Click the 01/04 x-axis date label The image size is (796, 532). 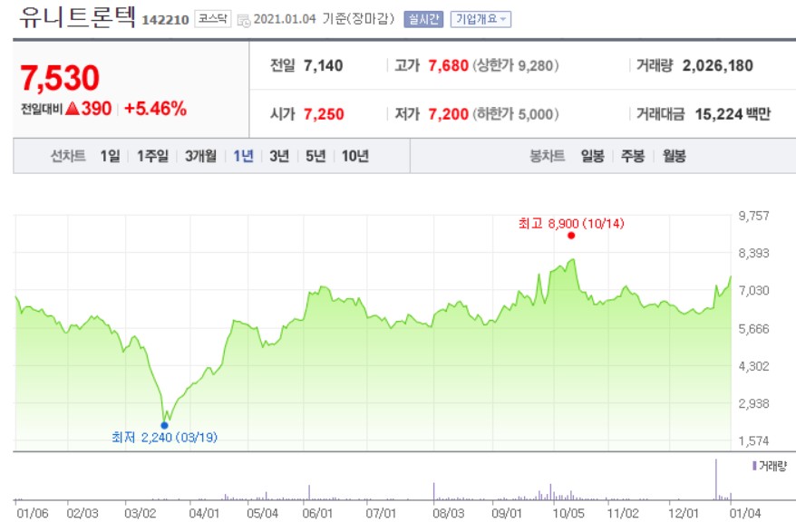(x=744, y=513)
